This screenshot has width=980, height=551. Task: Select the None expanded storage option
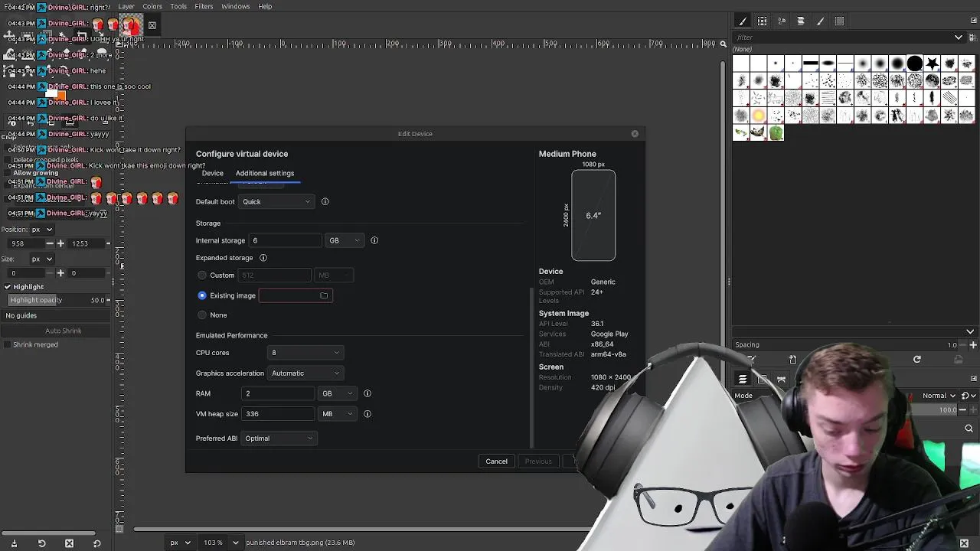[x=202, y=315]
